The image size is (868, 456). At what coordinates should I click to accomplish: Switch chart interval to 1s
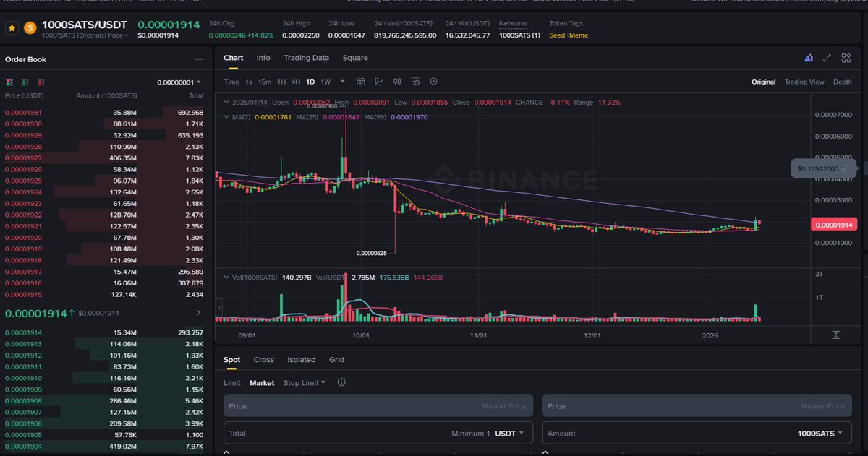(249, 82)
